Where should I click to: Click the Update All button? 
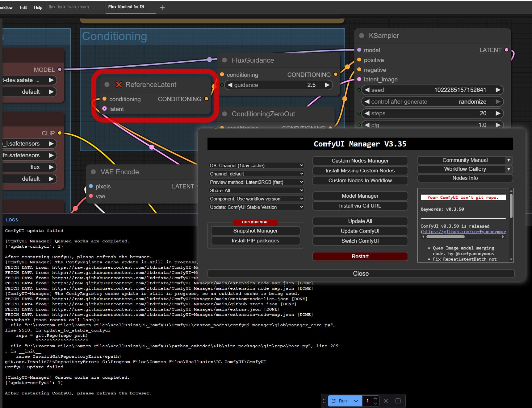[x=360, y=221]
